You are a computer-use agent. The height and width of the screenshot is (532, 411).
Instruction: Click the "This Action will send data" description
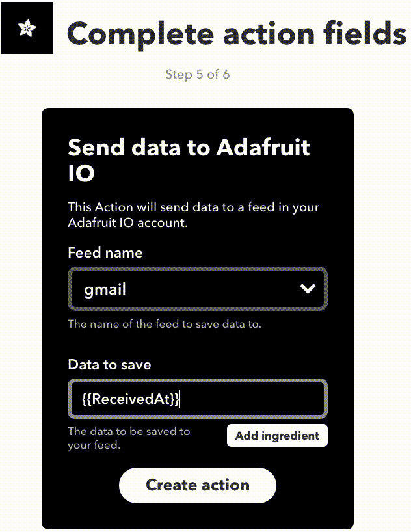pyautogui.click(x=193, y=207)
